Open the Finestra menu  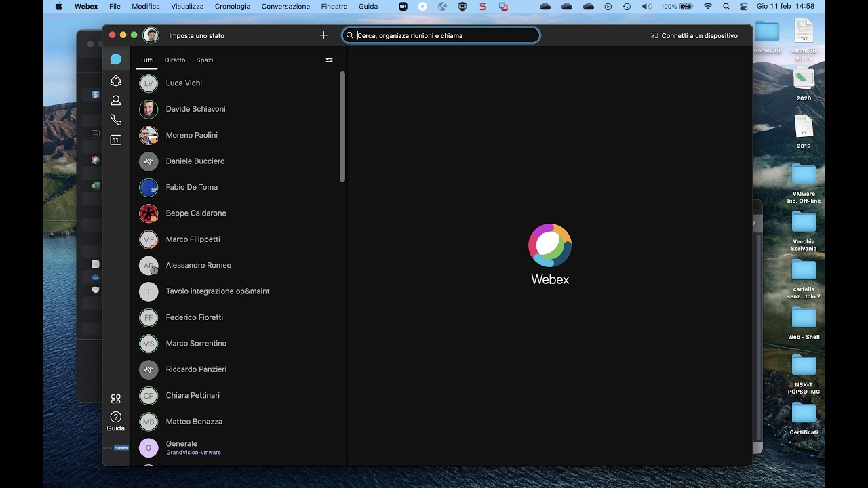[334, 6]
